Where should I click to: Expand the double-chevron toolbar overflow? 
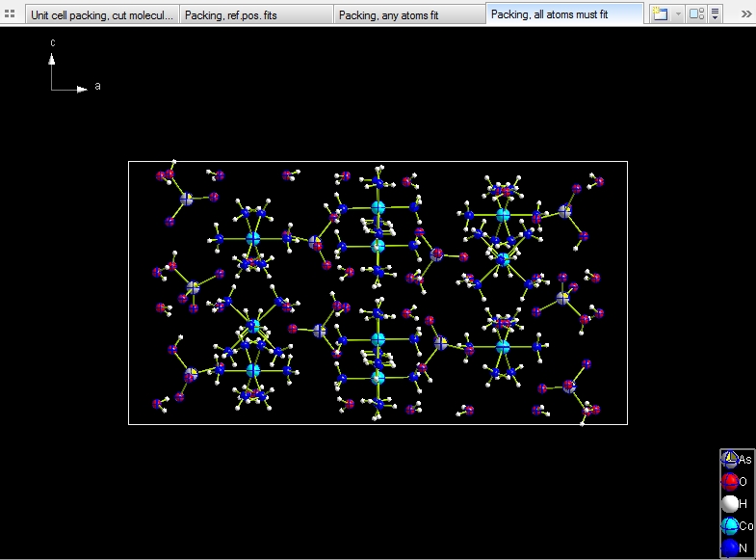745,14
